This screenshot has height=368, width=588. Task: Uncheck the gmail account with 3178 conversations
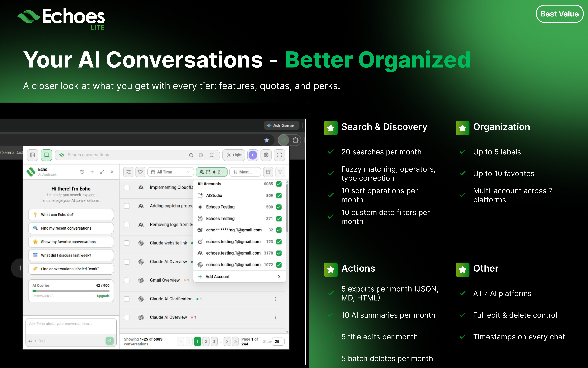[279, 253]
